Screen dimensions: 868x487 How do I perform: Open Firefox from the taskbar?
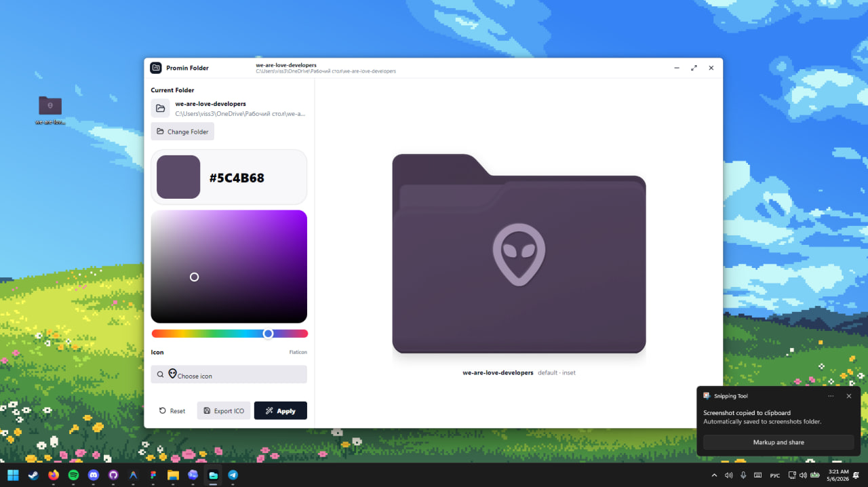(x=54, y=475)
